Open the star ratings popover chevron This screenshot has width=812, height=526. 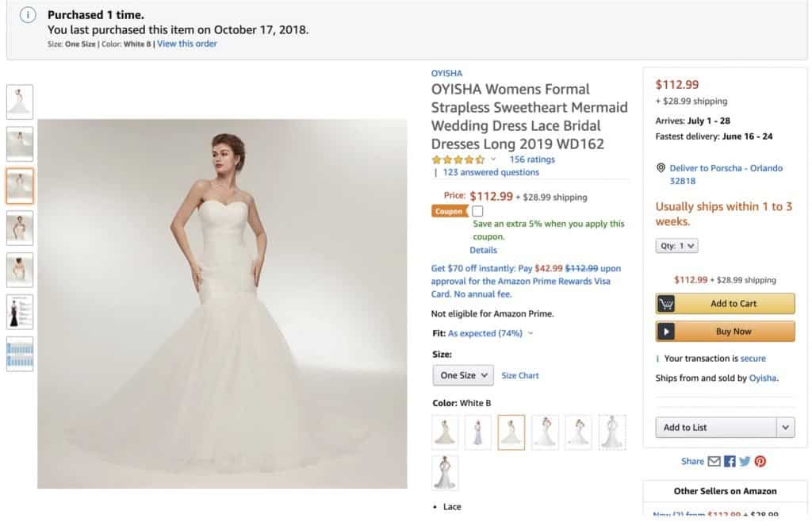pos(493,159)
